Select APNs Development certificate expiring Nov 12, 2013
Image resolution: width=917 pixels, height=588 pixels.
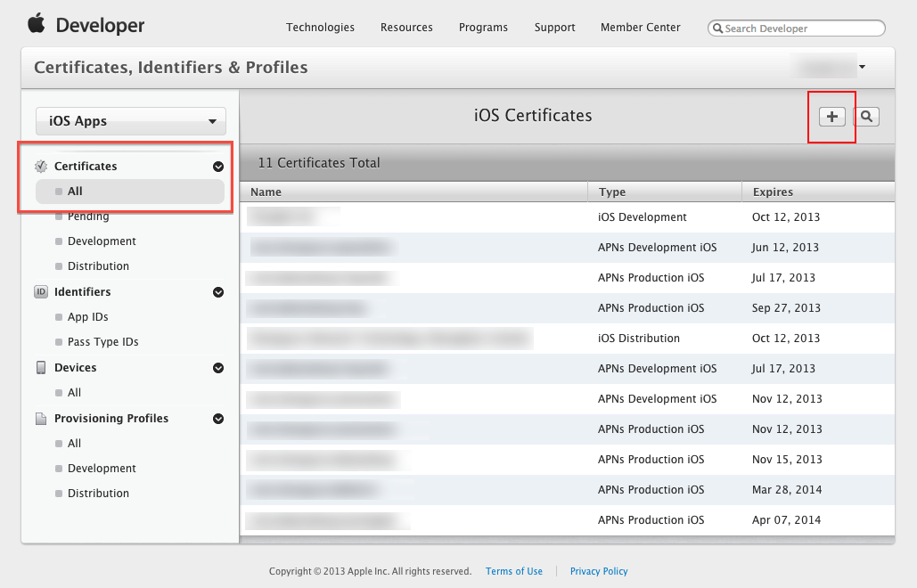(x=568, y=398)
